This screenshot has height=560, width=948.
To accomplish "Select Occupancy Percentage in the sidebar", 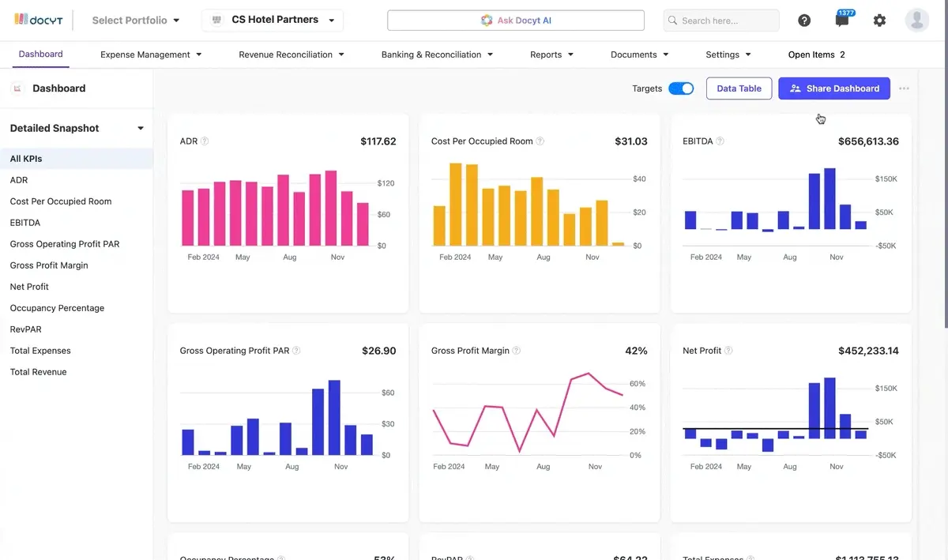I will [x=76, y=308].
